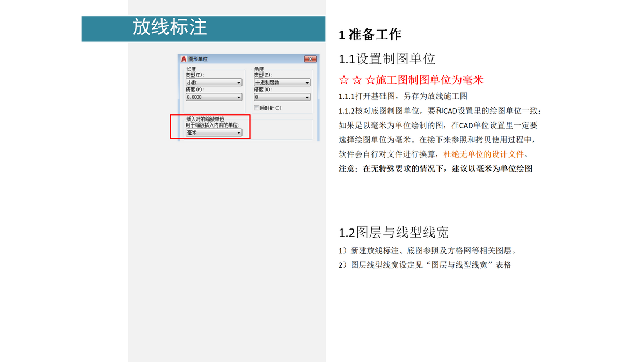Click the red starred text 施工图制图单位为毫米
644x362 pixels.
(x=411, y=79)
